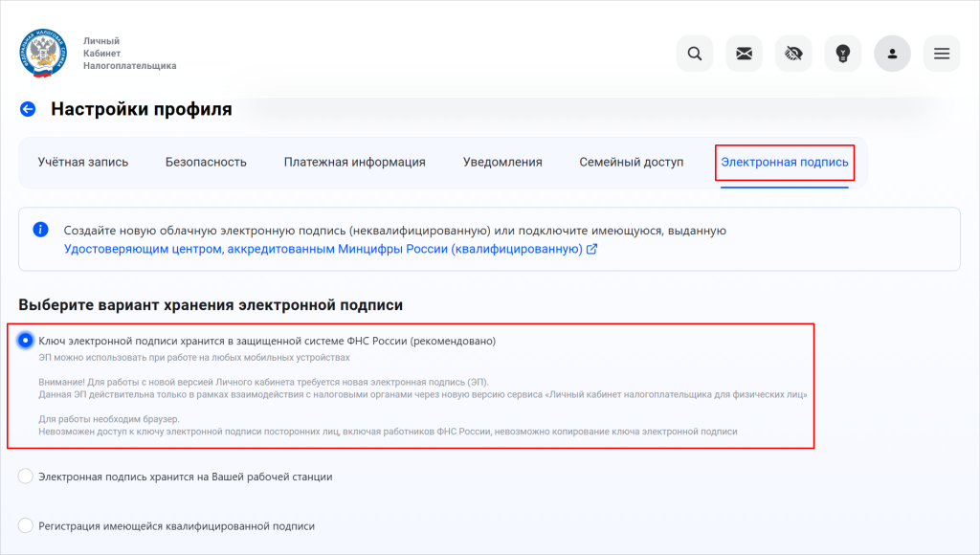Click the external link icon after Минцифры link
The height and width of the screenshot is (555, 980).
pos(592,250)
